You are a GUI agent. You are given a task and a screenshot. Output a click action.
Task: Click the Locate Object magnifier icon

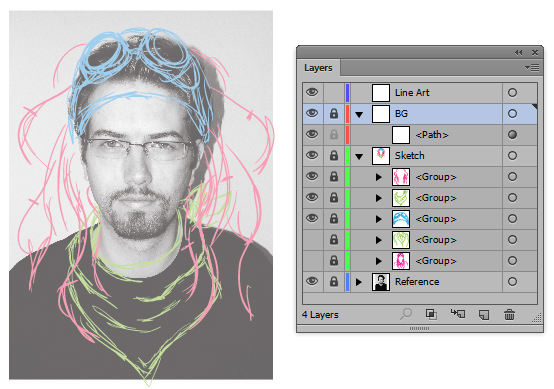click(406, 313)
